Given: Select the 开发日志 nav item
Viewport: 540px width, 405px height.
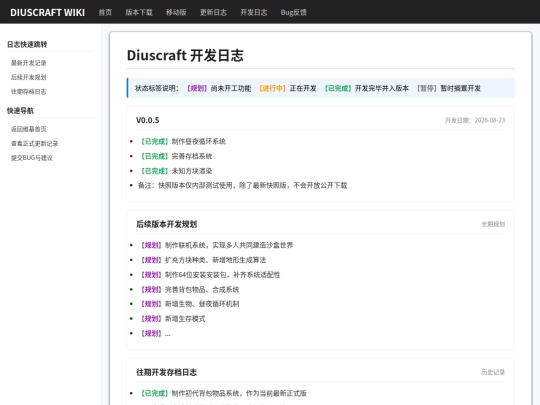Looking at the screenshot, I should coord(254,12).
